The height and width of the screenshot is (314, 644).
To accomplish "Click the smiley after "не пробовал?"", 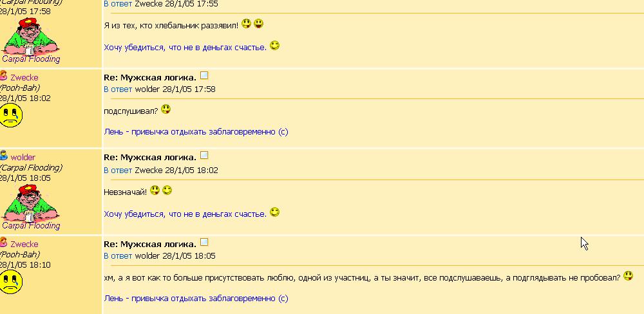I will click(628, 276).
